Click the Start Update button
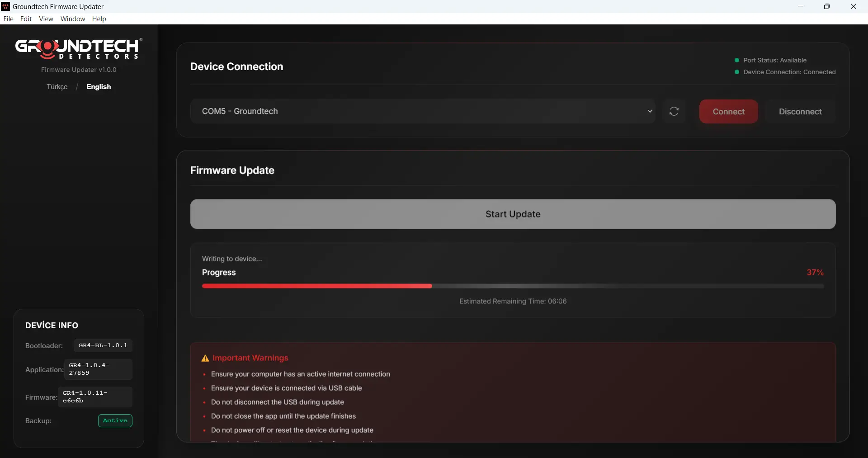 (513, 214)
